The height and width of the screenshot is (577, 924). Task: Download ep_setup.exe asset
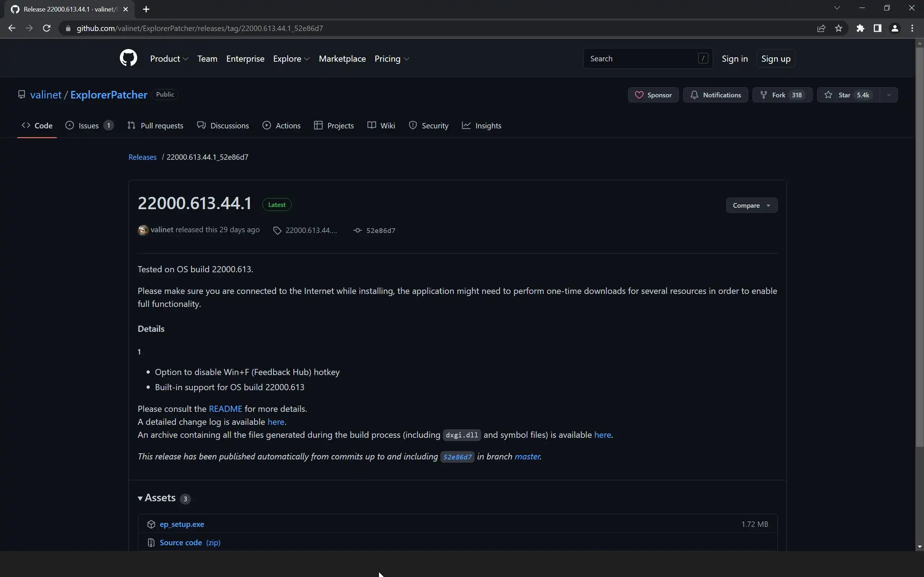tap(182, 524)
